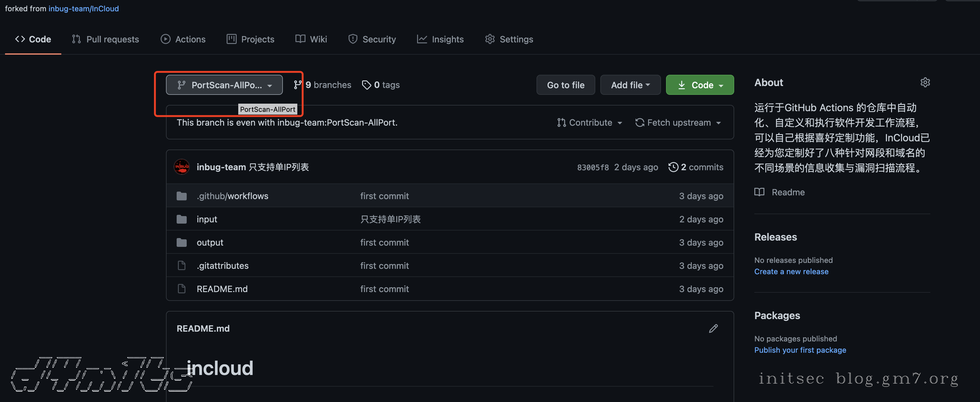Viewport: 980px width, 402px height.
Task: Open first commit message on README.md row
Action: (x=385, y=289)
